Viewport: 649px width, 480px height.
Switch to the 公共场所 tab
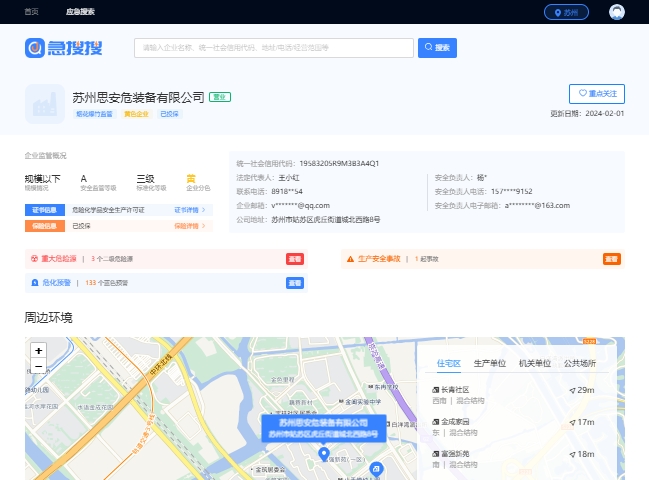(x=580, y=363)
